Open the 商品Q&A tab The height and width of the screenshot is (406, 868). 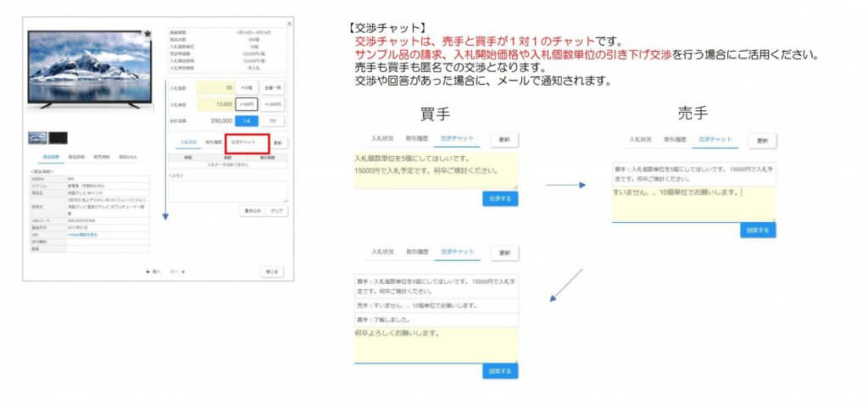128,158
